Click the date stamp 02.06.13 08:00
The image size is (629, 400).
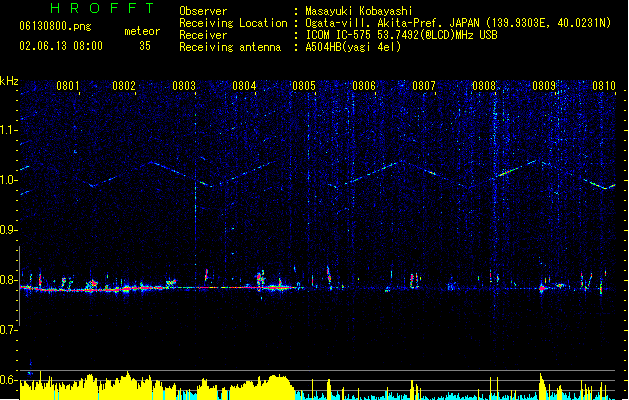pyautogui.click(x=61, y=46)
